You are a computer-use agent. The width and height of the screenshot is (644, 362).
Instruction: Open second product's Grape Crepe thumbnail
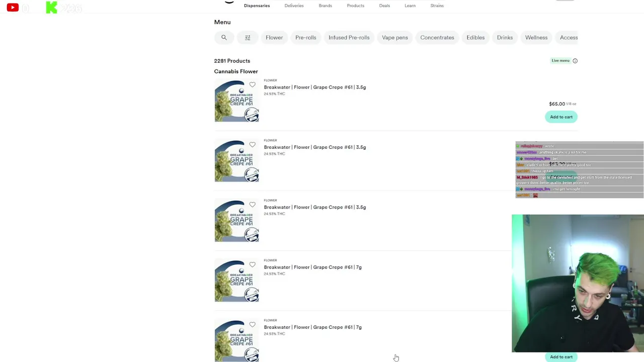coord(236,160)
